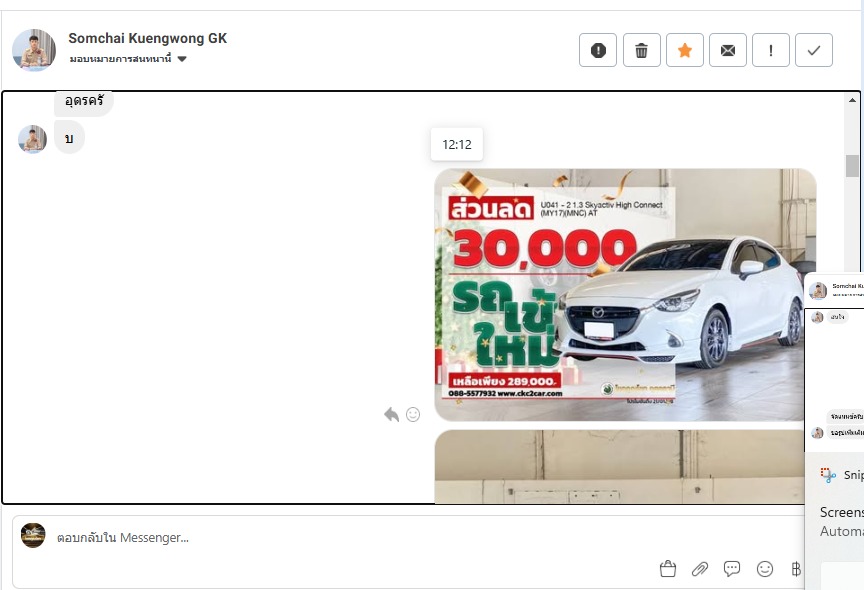Click the sender avatar beside message "บ"
The width and height of the screenshot is (864, 590).
pos(32,139)
